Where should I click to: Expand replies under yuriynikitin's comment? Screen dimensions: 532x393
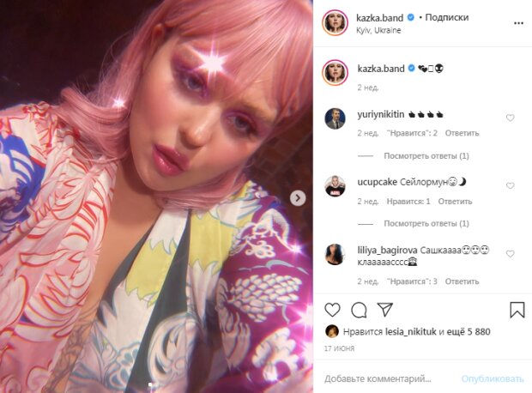[x=426, y=156]
